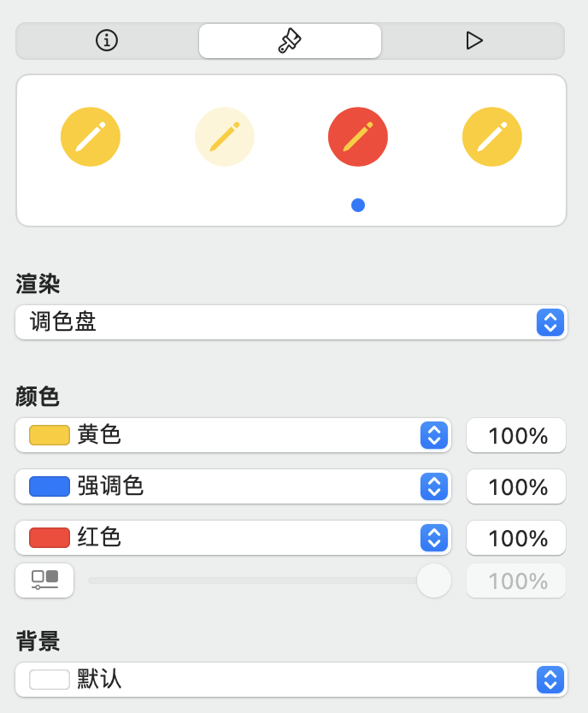Click the yellow color swatch
This screenshot has width=588, height=713.
[50, 435]
